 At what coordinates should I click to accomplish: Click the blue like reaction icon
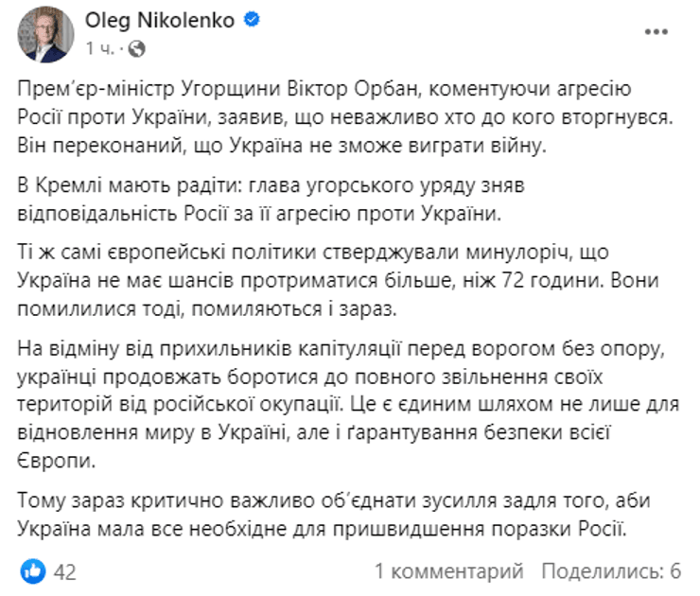click(x=32, y=571)
